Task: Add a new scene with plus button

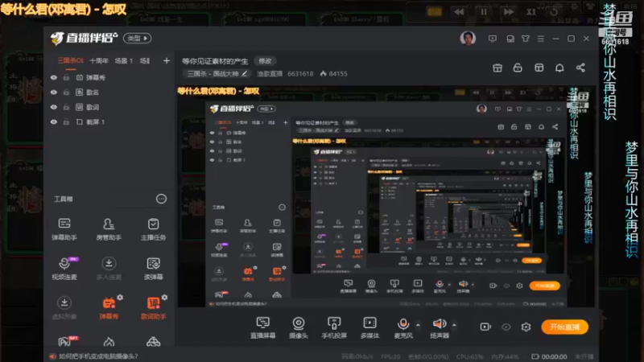Action: click(167, 61)
